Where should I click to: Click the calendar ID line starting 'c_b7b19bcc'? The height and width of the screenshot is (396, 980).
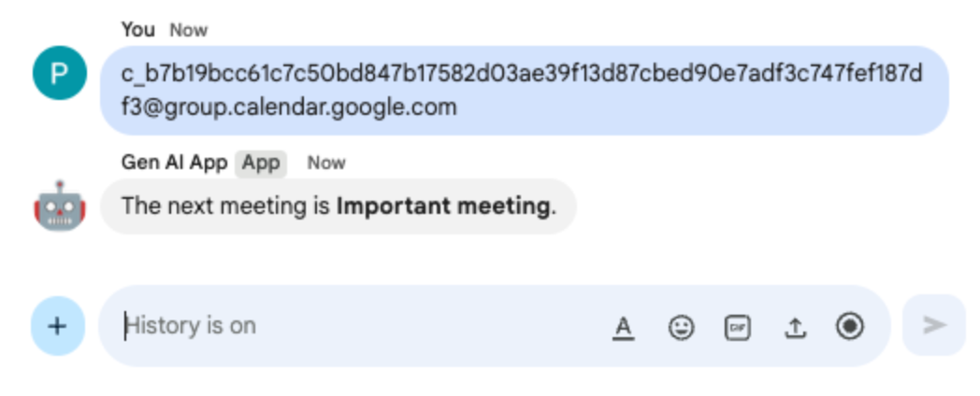522,74
